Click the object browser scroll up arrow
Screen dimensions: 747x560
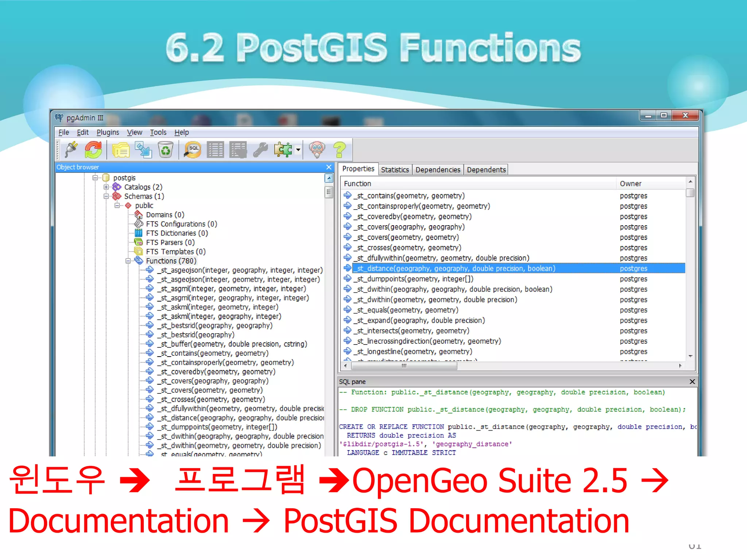click(x=329, y=178)
